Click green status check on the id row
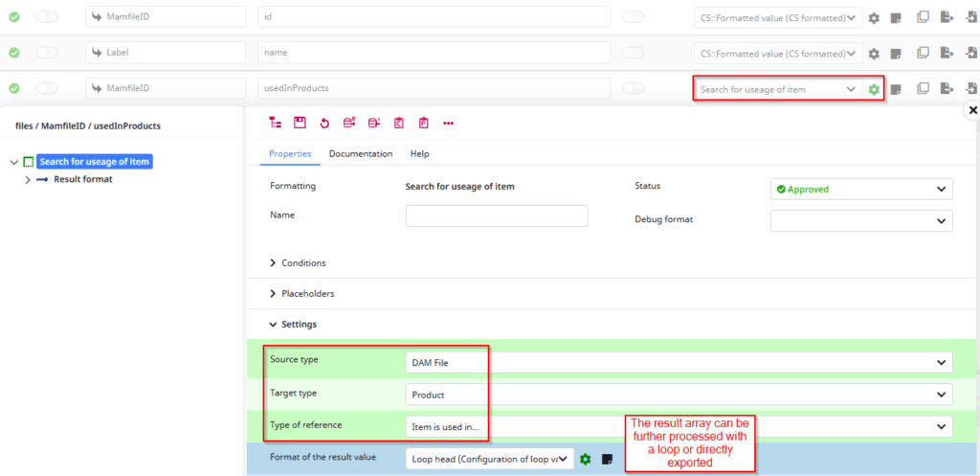 (x=14, y=17)
